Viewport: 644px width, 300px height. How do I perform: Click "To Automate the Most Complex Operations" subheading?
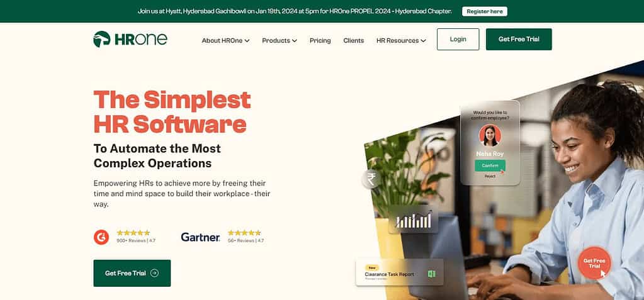(x=157, y=156)
